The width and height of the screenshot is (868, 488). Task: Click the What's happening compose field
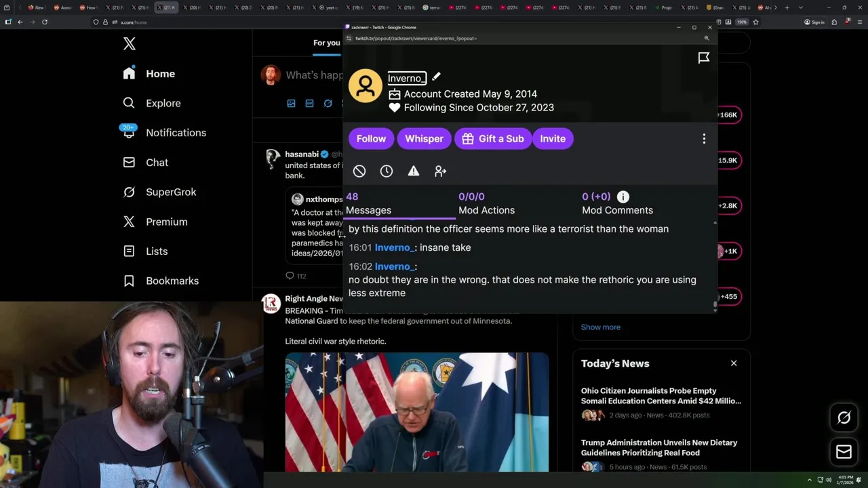coord(314,75)
